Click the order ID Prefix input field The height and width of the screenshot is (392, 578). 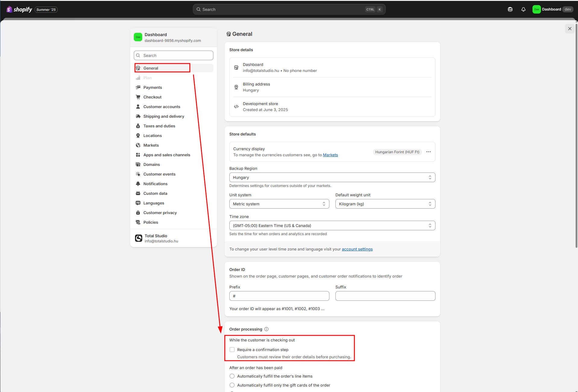pos(279,296)
